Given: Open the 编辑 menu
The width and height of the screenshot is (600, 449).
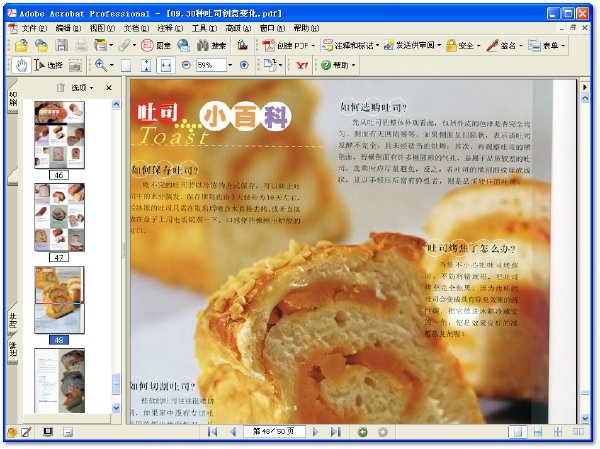Looking at the screenshot, I should click(68, 28).
